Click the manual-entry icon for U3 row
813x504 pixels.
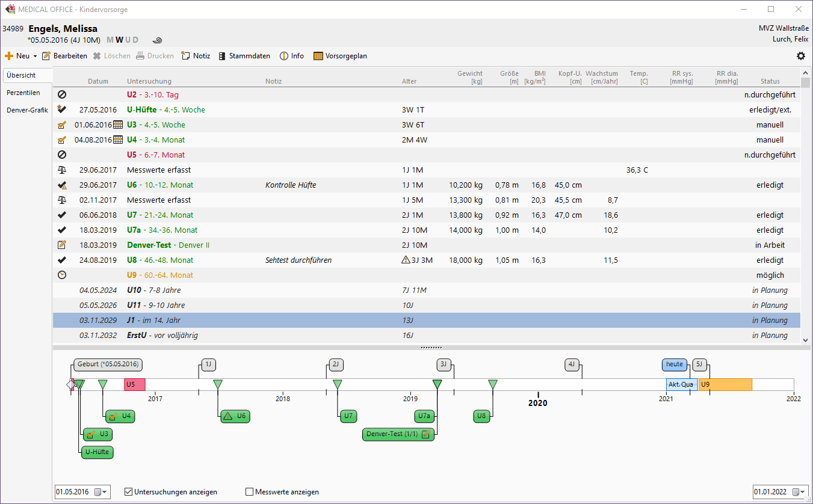pyautogui.click(x=61, y=124)
